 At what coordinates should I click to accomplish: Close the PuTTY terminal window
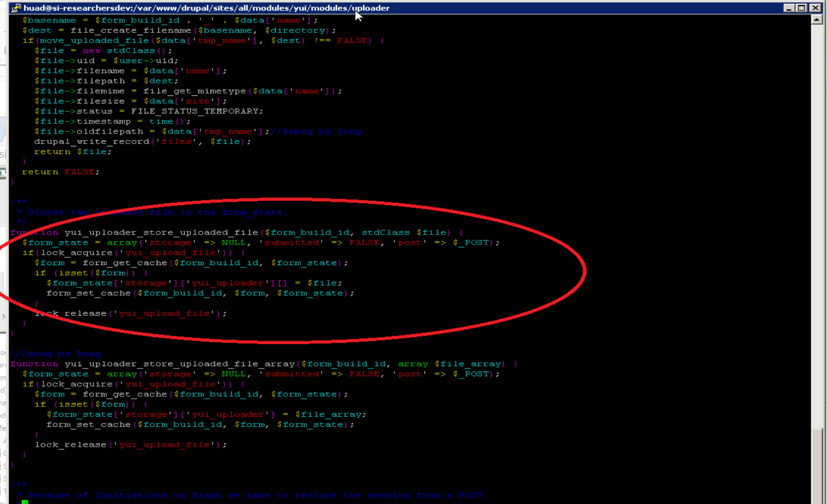(816, 8)
